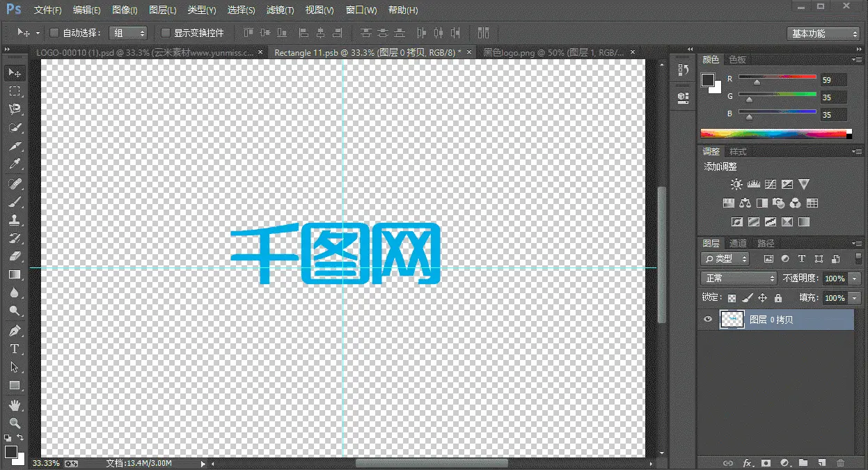
Task: Add a Photo Filter adjustment
Action: click(x=779, y=203)
